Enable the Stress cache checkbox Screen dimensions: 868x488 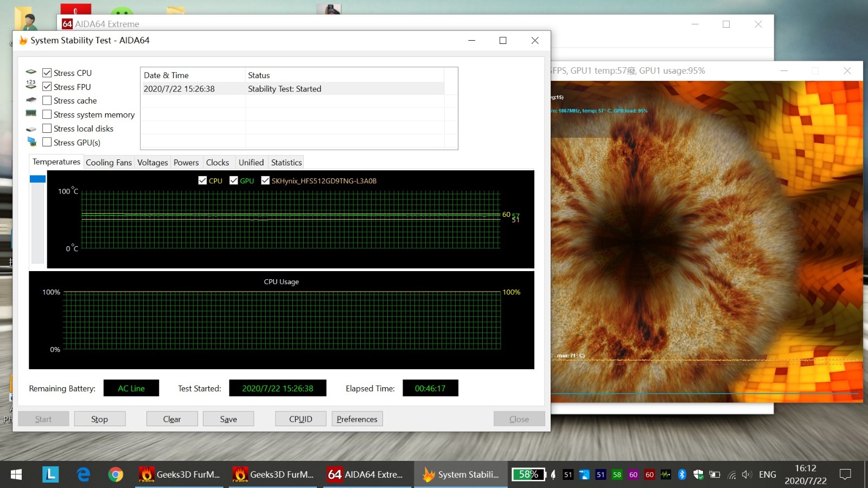coord(47,100)
